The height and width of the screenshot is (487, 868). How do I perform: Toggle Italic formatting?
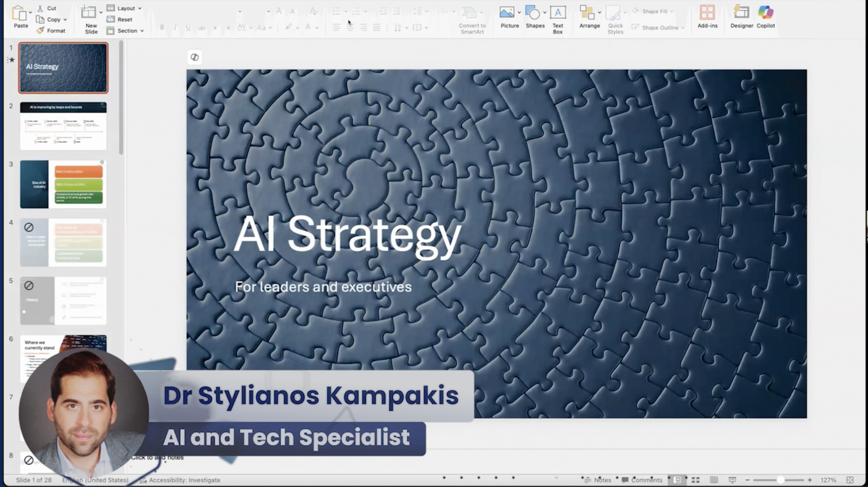click(x=175, y=27)
